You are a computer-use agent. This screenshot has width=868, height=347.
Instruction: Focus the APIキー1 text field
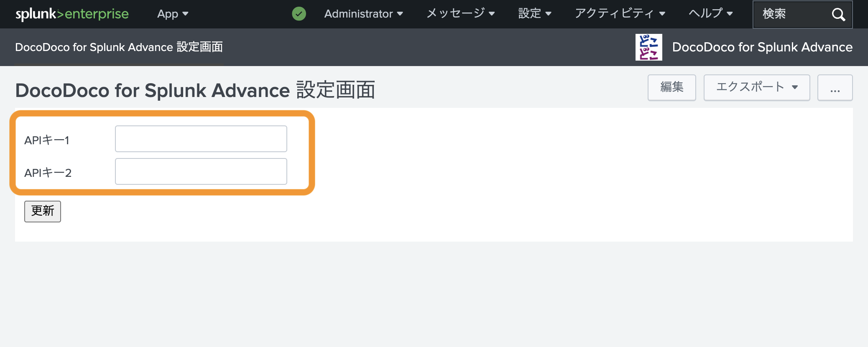pyautogui.click(x=201, y=139)
